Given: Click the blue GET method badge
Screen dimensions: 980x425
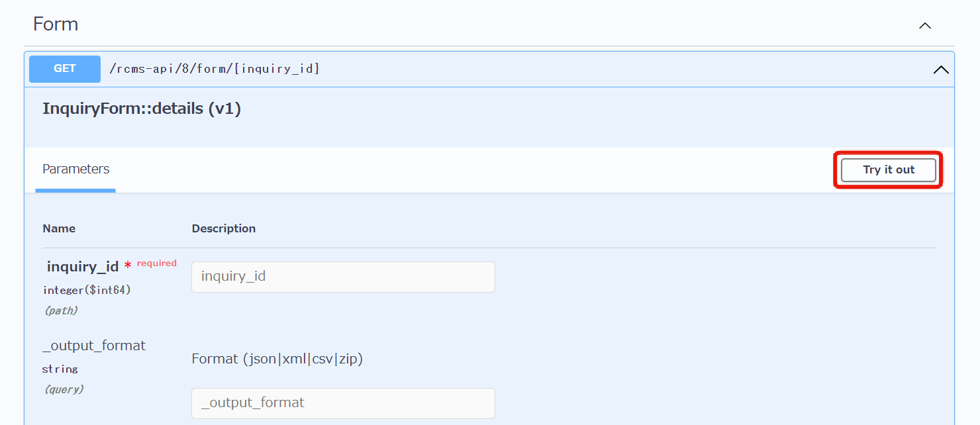Looking at the screenshot, I should pos(64,68).
